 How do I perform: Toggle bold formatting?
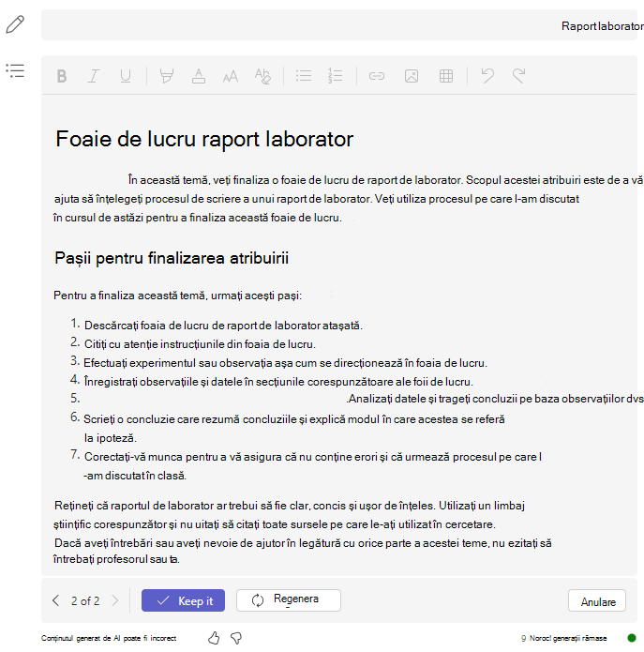(62, 76)
